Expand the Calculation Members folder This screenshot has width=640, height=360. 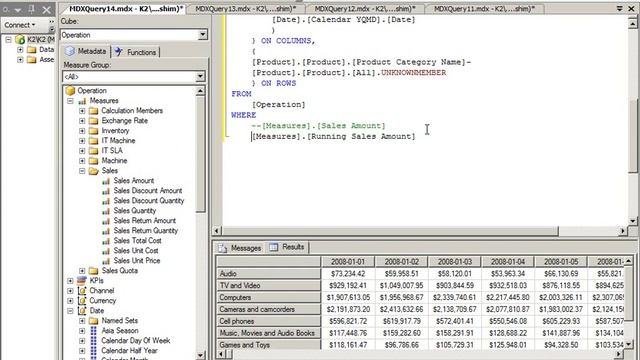tap(82, 111)
